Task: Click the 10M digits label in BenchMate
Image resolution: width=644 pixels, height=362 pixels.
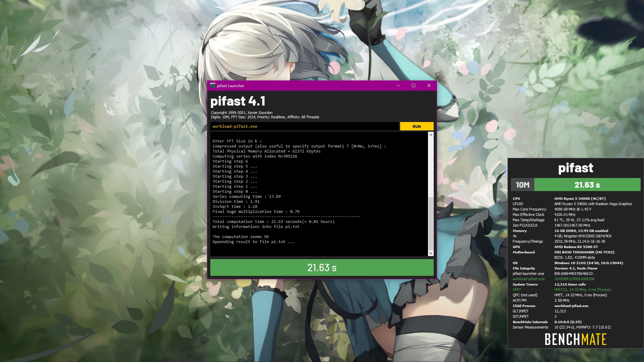Action: (523, 185)
